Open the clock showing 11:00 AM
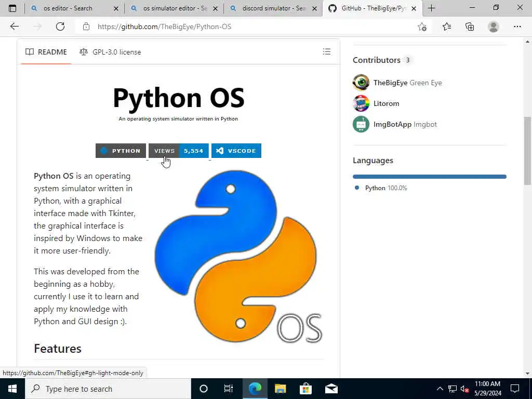Screen dimensions: 532x399 click(487, 389)
